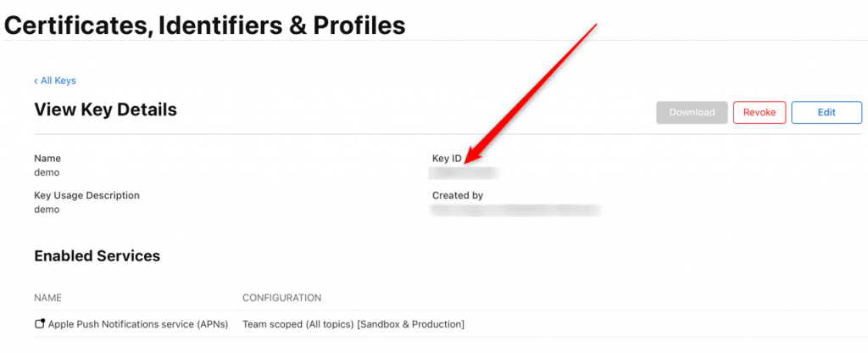The image size is (868, 353).
Task: Go back to All Keys
Action: click(55, 81)
